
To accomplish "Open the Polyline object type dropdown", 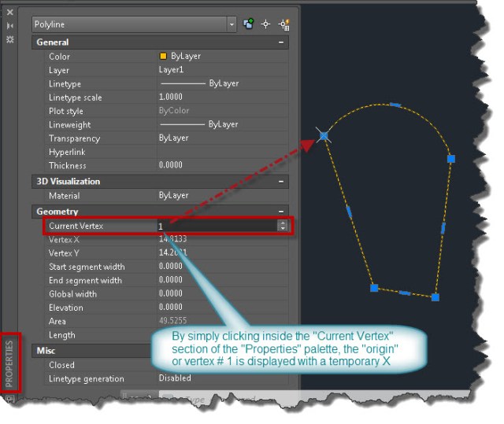I will 232,24.
